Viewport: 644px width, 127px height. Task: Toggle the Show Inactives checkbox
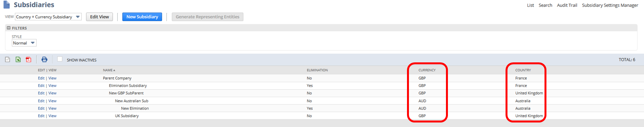pyautogui.click(x=60, y=59)
